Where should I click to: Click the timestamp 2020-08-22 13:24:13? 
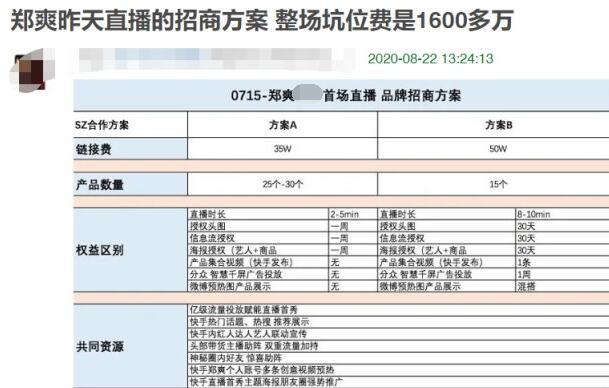click(x=430, y=59)
